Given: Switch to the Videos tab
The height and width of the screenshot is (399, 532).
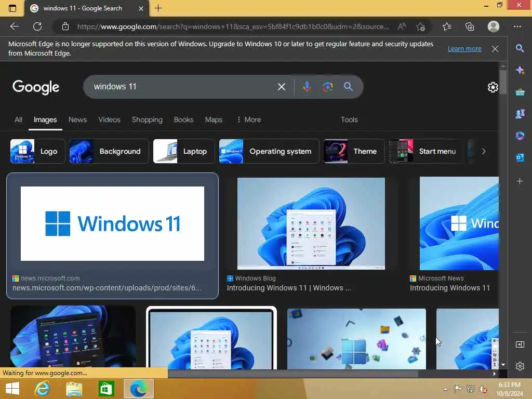Looking at the screenshot, I should (109, 120).
